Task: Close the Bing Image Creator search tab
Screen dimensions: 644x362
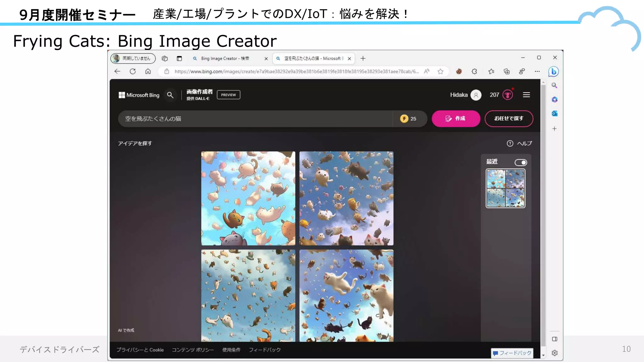Action: pyautogui.click(x=266, y=58)
